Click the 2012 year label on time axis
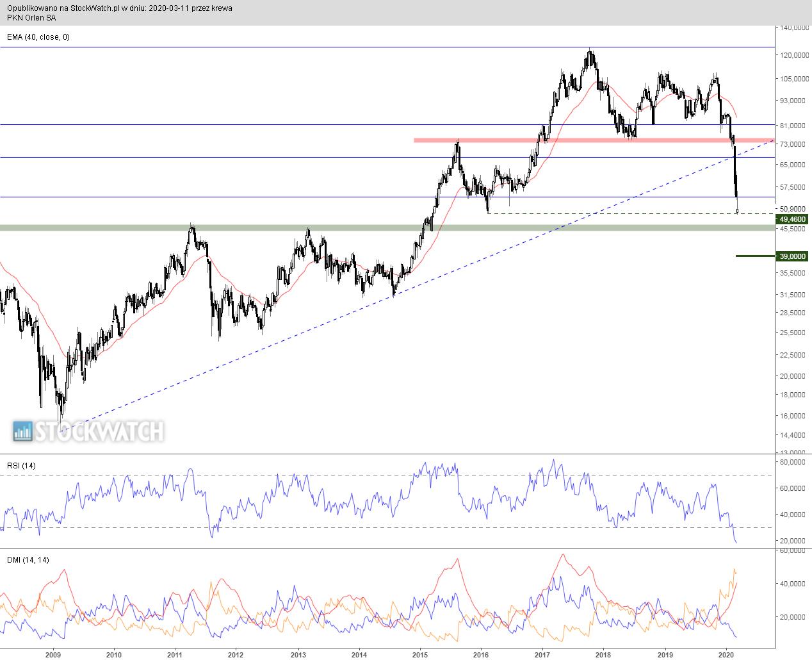Screen dimensions: 812x660 pos(236,654)
